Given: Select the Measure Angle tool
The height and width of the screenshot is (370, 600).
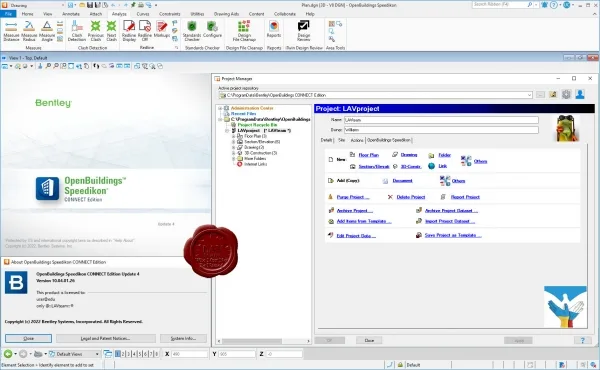Looking at the screenshot, I should tap(47, 31).
